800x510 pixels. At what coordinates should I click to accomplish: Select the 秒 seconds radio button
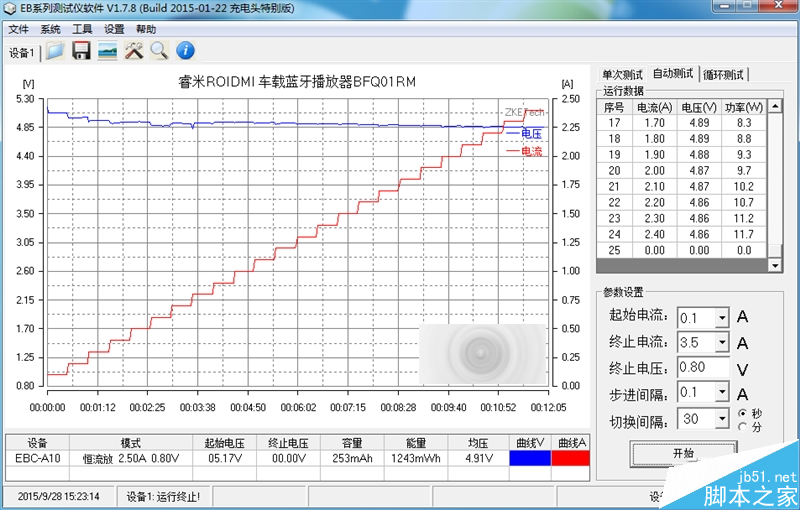[x=742, y=414]
